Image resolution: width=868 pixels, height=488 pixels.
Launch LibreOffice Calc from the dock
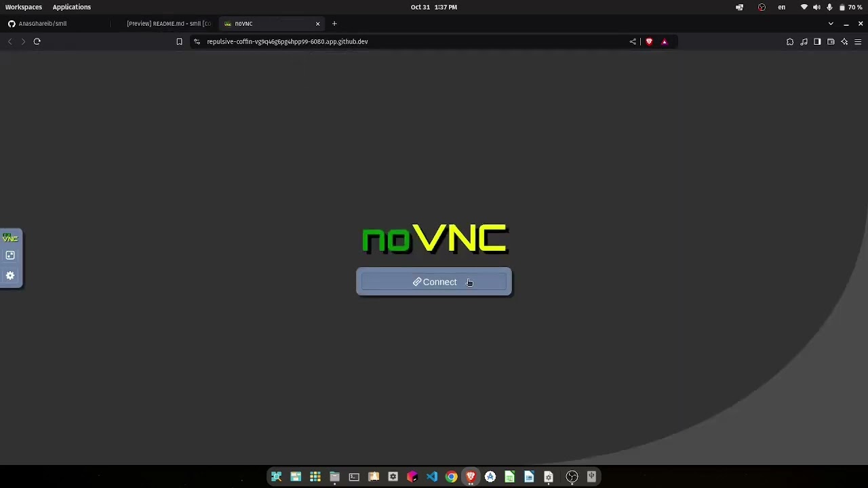509,477
